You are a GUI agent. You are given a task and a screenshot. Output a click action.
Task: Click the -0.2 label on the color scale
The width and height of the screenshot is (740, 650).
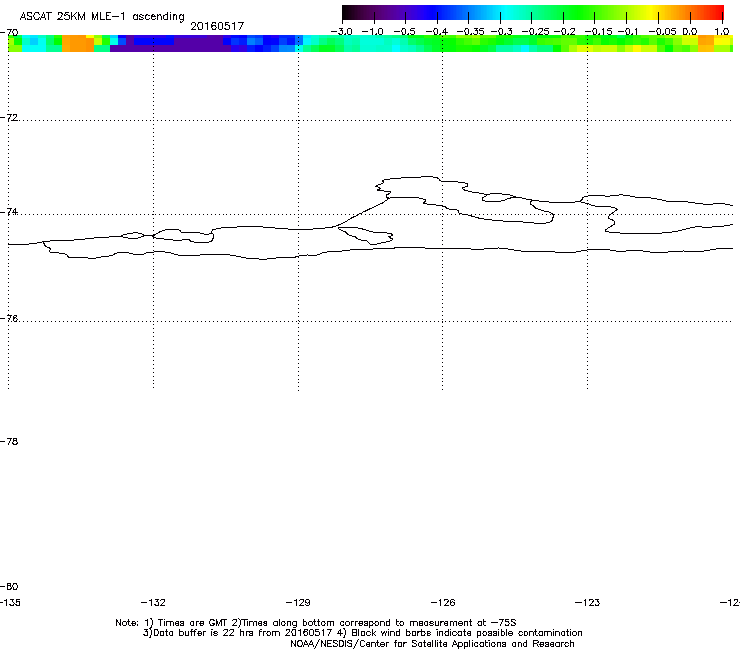click(x=564, y=32)
